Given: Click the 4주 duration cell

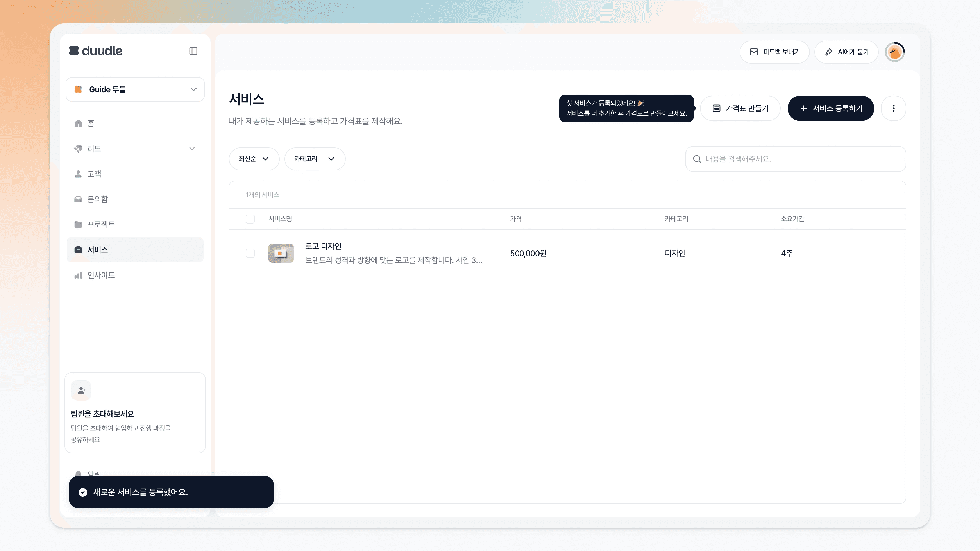Looking at the screenshot, I should pos(787,253).
